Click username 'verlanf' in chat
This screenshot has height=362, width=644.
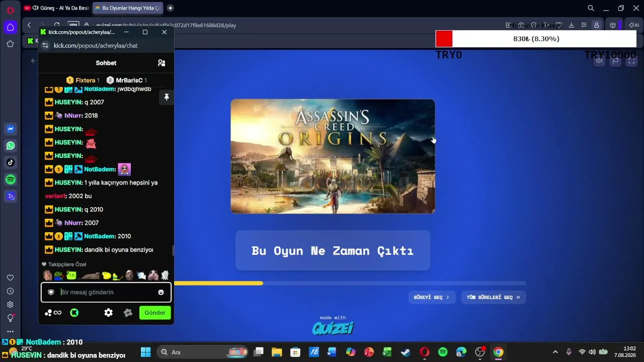(55, 196)
